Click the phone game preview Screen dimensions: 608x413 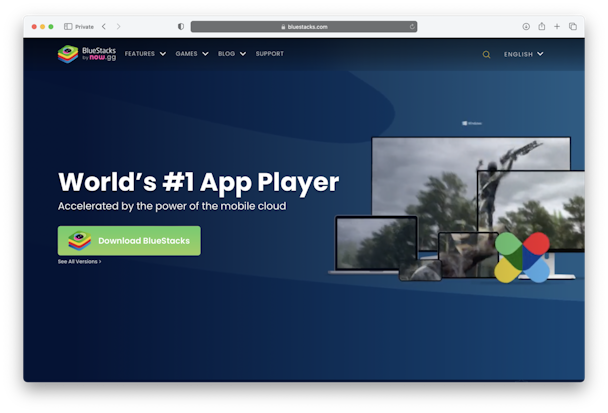coord(420,270)
